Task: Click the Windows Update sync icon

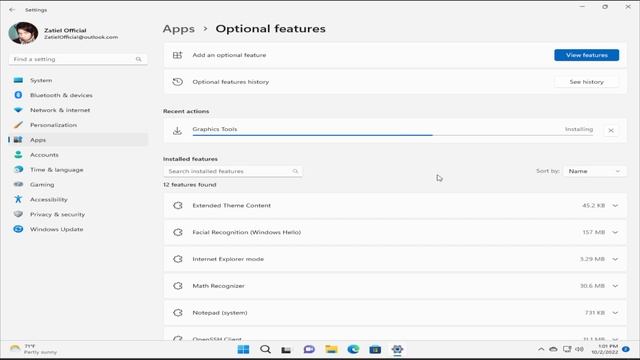Action: click(x=18, y=229)
